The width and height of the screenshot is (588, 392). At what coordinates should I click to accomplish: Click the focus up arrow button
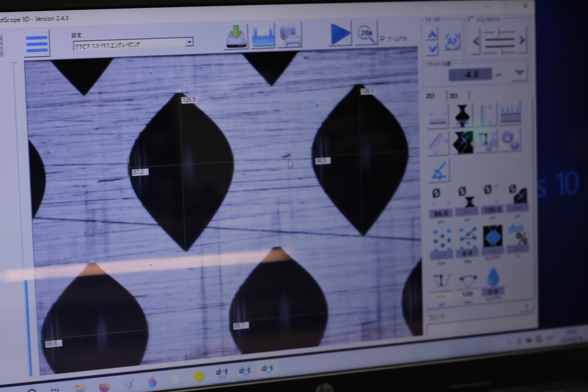pos(432,35)
